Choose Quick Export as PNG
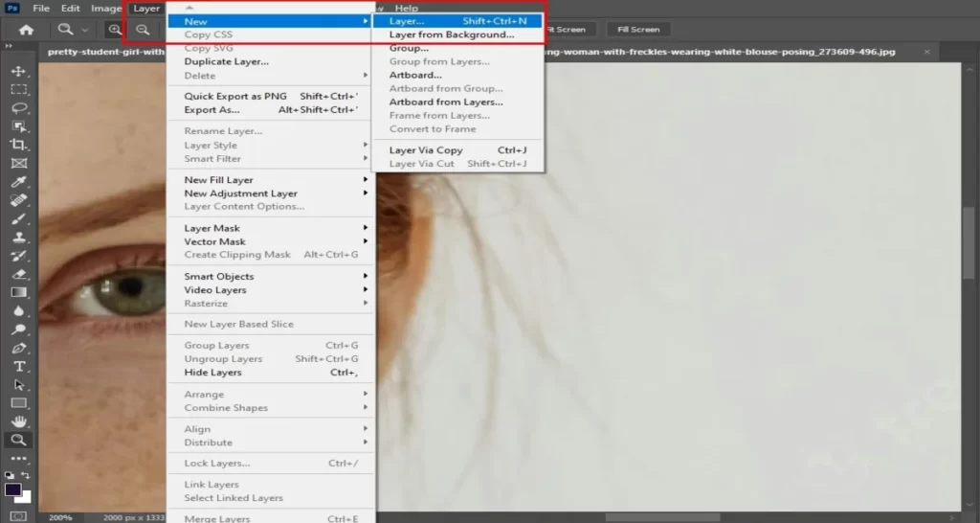This screenshot has height=523, width=980. (x=273, y=97)
